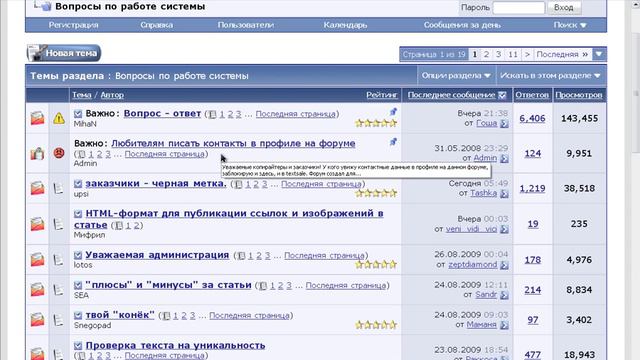The height and width of the screenshot is (360, 640).
Task: Go to last post by Admin arrow icon
Action: click(x=504, y=159)
